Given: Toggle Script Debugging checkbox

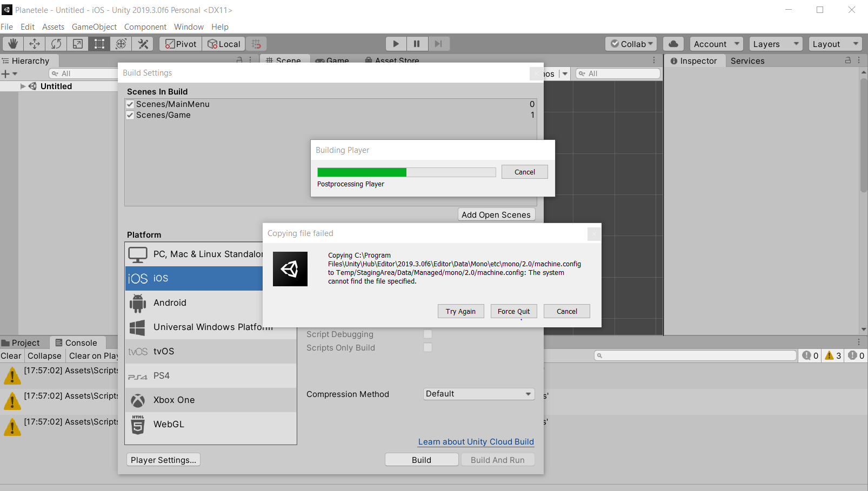Looking at the screenshot, I should point(428,334).
